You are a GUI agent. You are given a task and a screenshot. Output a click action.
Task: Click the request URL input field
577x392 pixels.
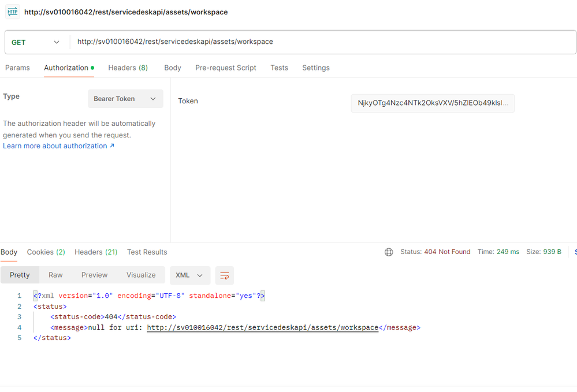point(323,42)
